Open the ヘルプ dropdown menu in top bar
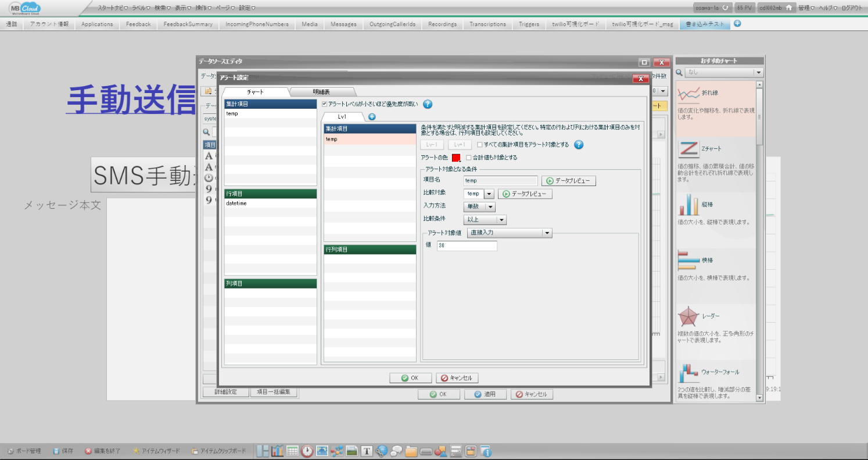The width and height of the screenshot is (868, 460). [828, 8]
